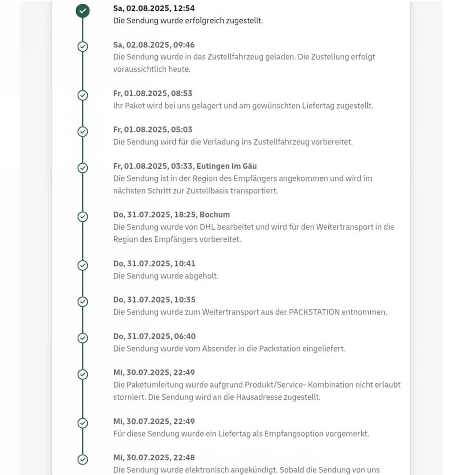476x475 pixels.
Task: Click the "Die Sendung wurde abgeholt." status text
Action: 166,276
